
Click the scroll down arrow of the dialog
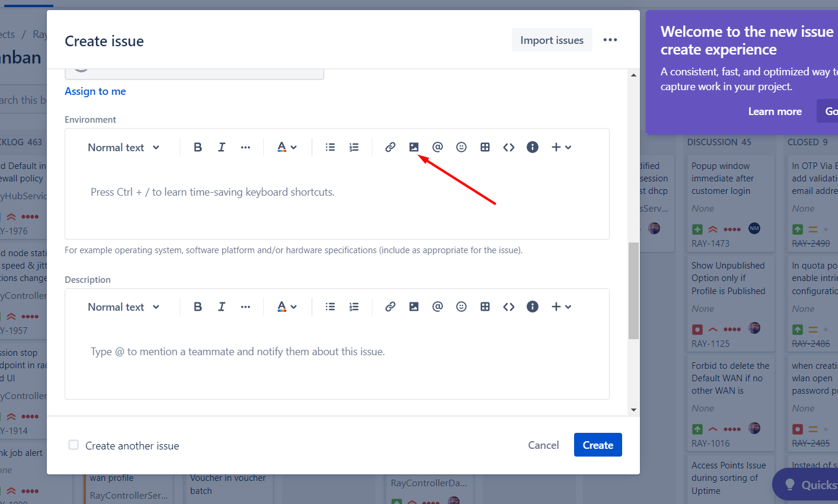point(633,410)
